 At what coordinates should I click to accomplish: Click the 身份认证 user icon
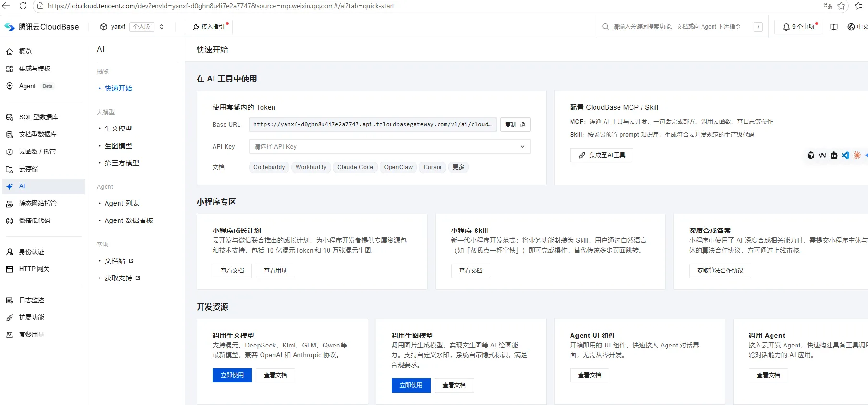(x=10, y=252)
